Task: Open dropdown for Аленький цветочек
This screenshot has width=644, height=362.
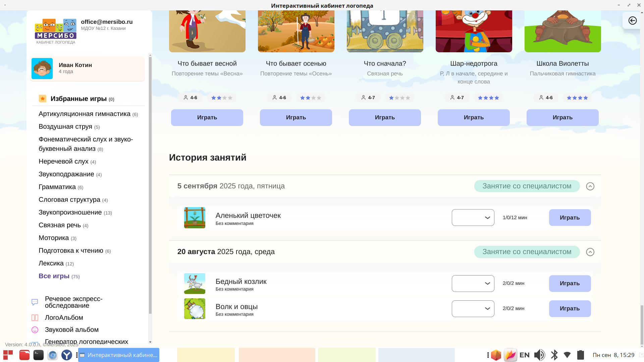Action: coord(473,218)
